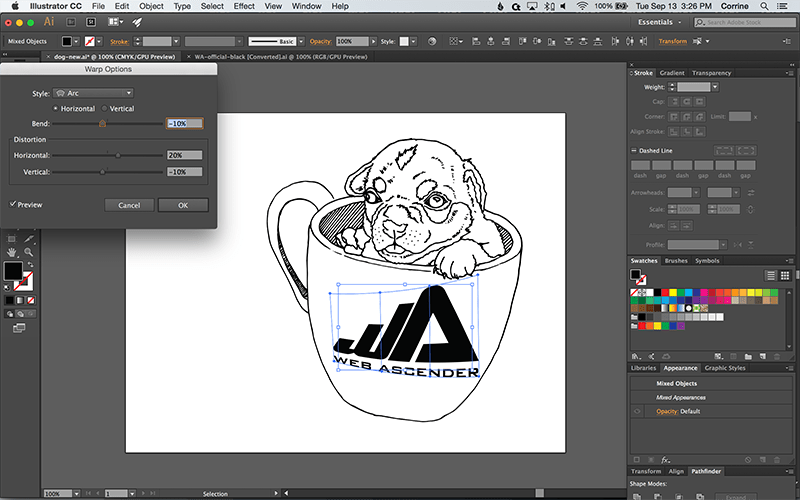Screen dimensions: 800x500
Task: Toggle Opacity visibility eye in Appearance panel
Action: [637, 411]
